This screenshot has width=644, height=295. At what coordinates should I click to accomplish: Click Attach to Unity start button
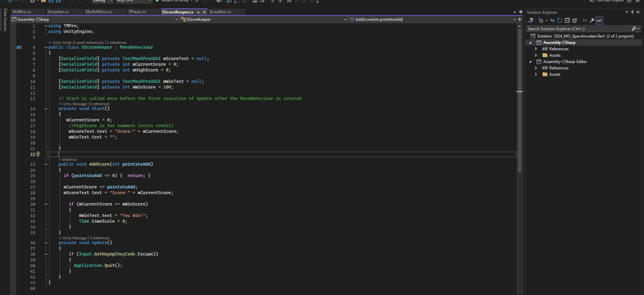pos(172,1)
